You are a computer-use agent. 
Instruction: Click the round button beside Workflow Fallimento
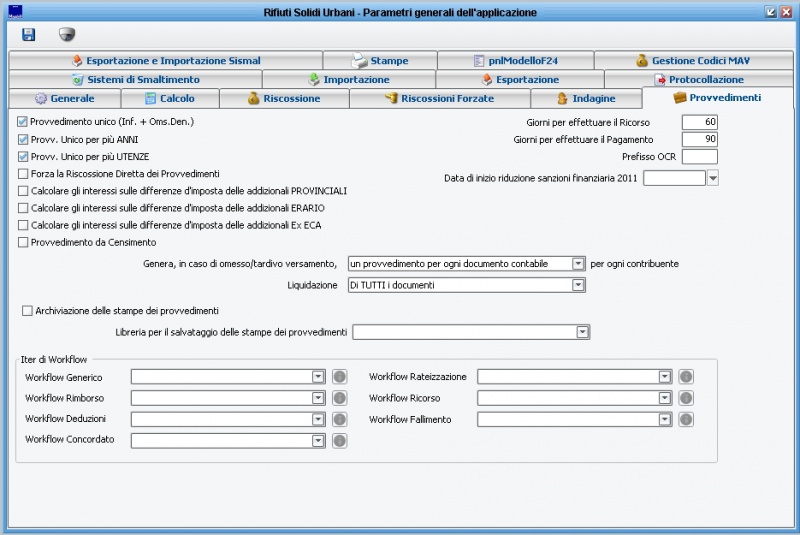685,419
